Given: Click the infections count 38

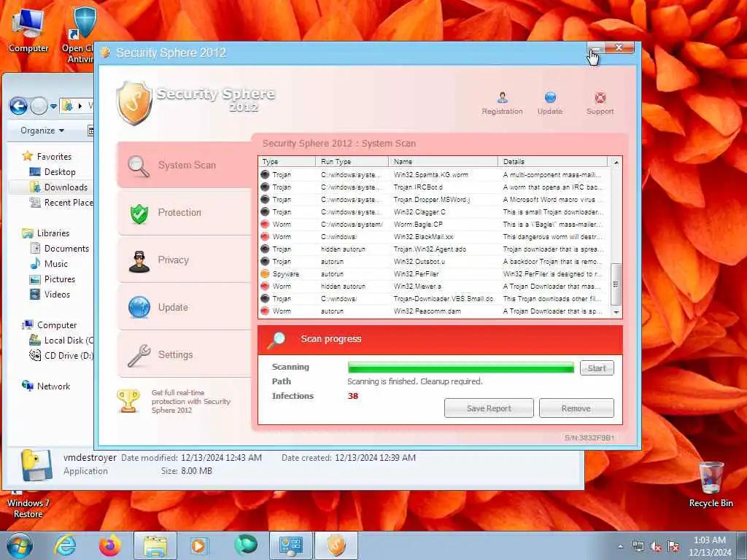Looking at the screenshot, I should click(353, 396).
